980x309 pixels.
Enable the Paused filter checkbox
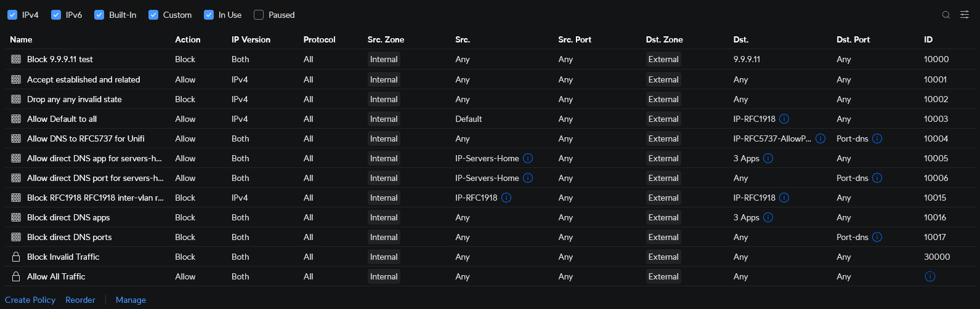tap(259, 15)
